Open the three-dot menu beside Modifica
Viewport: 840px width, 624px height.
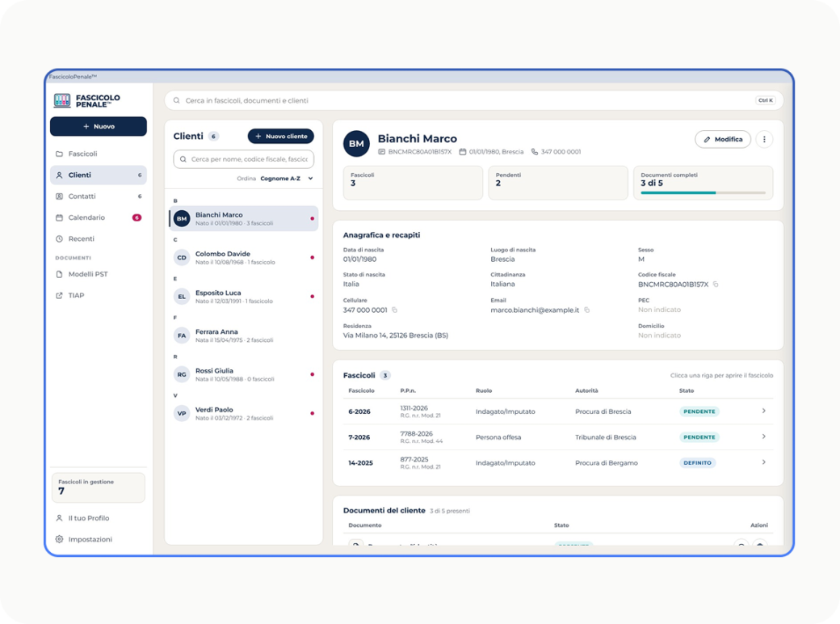click(x=764, y=139)
